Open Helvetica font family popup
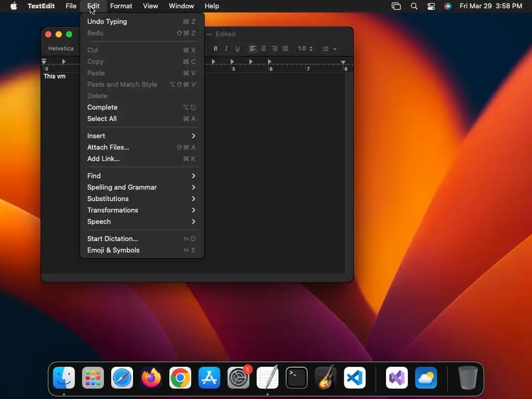 click(61, 48)
